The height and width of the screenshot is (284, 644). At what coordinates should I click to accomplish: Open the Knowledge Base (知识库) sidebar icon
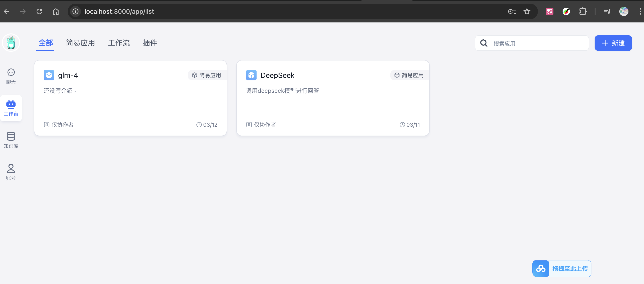click(x=11, y=140)
